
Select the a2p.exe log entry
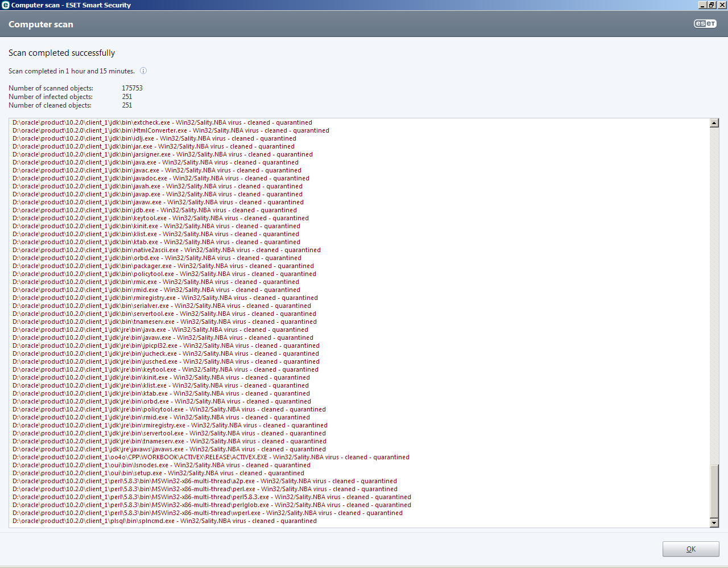[x=205, y=481]
